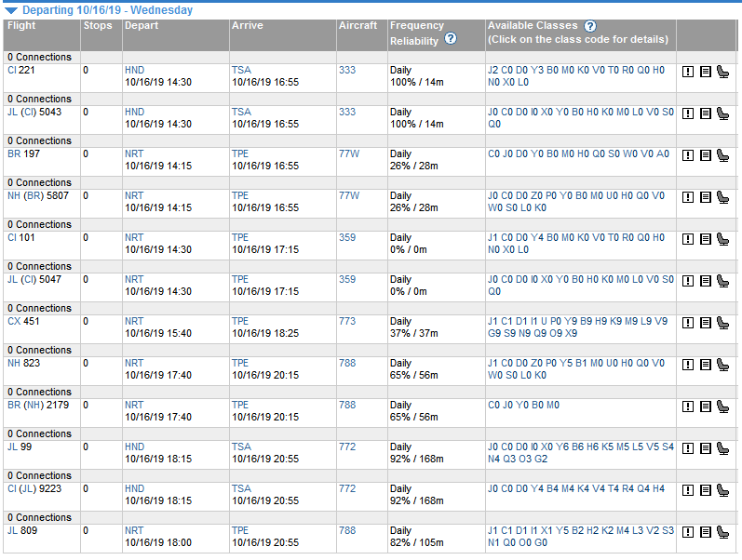Click HND departure airport for JL 99

134,447
